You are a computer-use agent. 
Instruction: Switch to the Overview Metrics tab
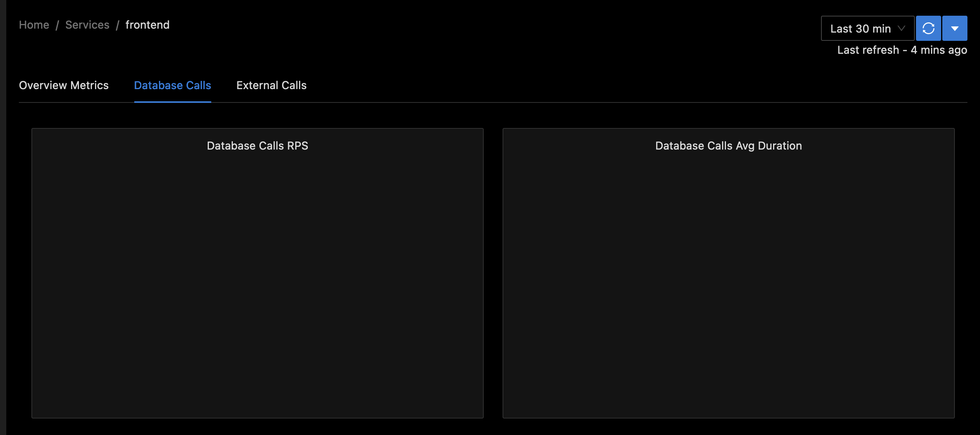click(x=64, y=85)
